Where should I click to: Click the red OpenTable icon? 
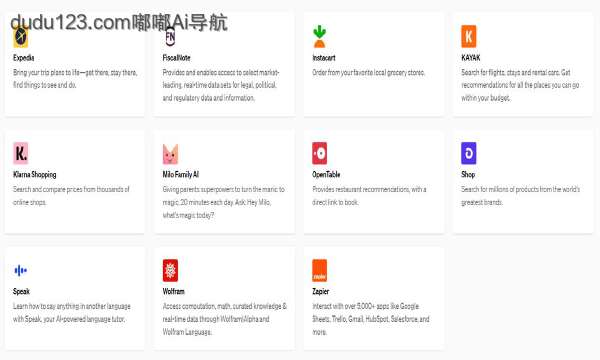click(320, 153)
